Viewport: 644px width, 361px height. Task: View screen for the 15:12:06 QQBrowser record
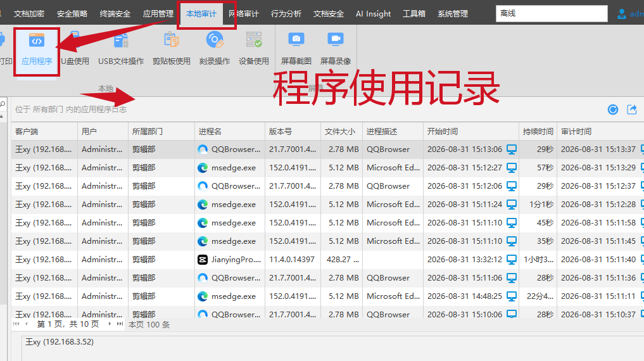(512, 186)
